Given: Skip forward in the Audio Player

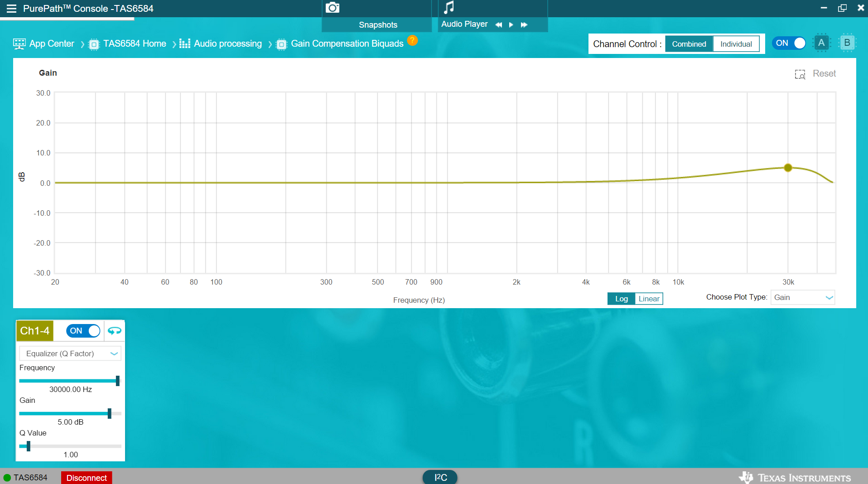Looking at the screenshot, I should 524,25.
